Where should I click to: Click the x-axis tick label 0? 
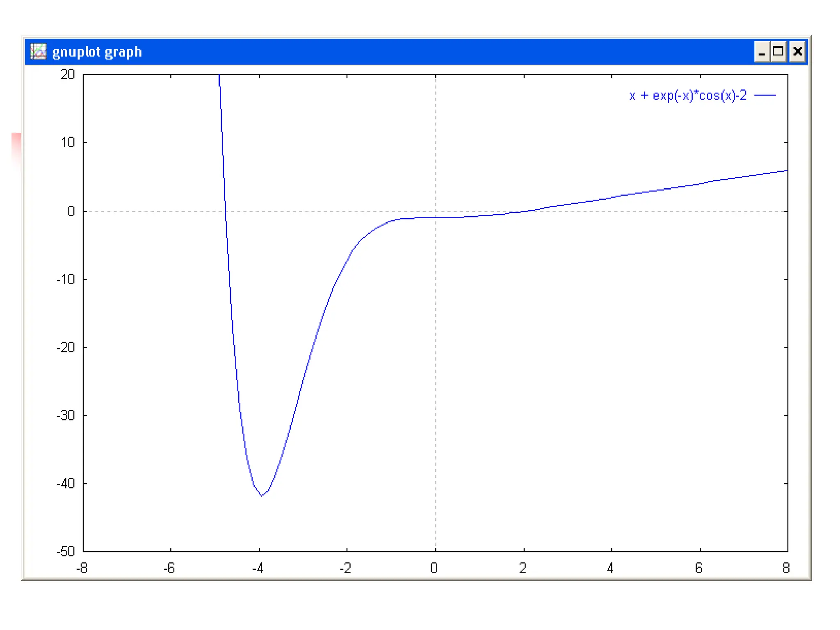[x=434, y=568]
